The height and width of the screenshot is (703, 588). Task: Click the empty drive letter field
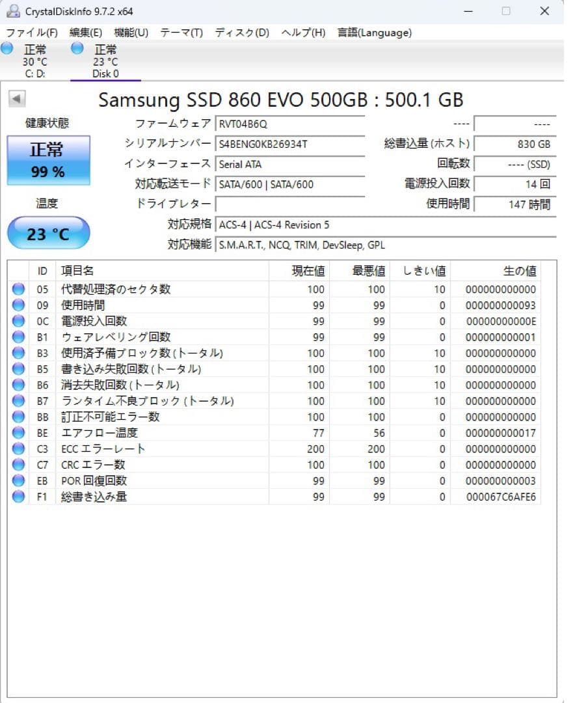(x=290, y=204)
